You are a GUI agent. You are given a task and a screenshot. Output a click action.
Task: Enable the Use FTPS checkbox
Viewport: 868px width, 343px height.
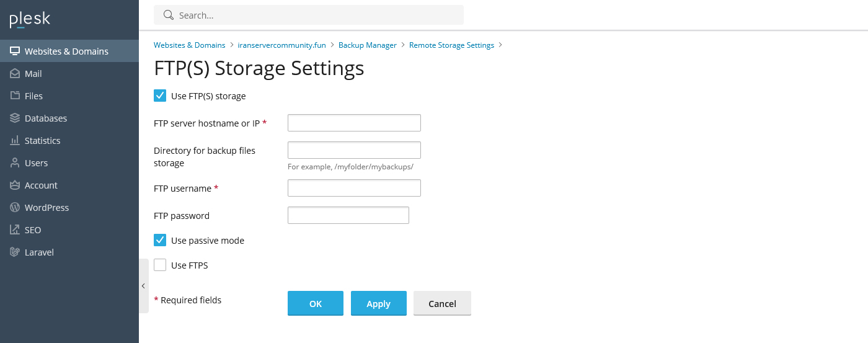click(x=160, y=265)
